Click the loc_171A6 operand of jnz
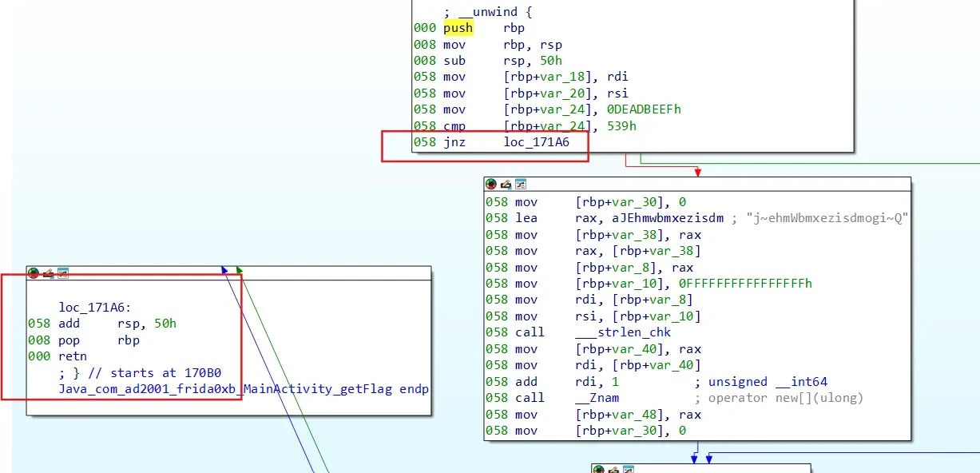This screenshot has width=980, height=473. pyautogui.click(x=536, y=142)
